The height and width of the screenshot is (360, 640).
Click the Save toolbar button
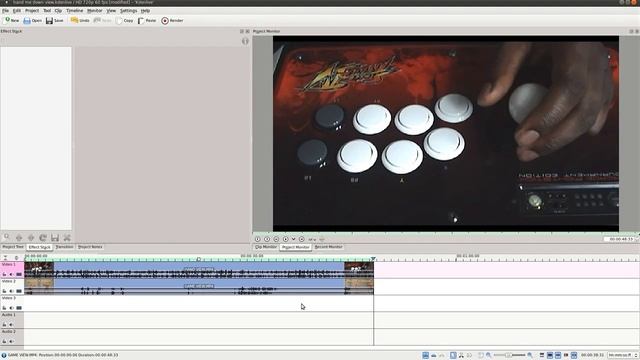[x=55, y=20]
